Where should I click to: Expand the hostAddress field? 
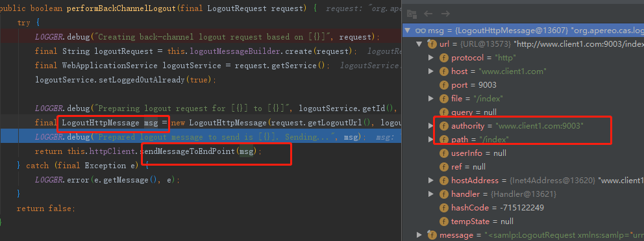click(431, 181)
